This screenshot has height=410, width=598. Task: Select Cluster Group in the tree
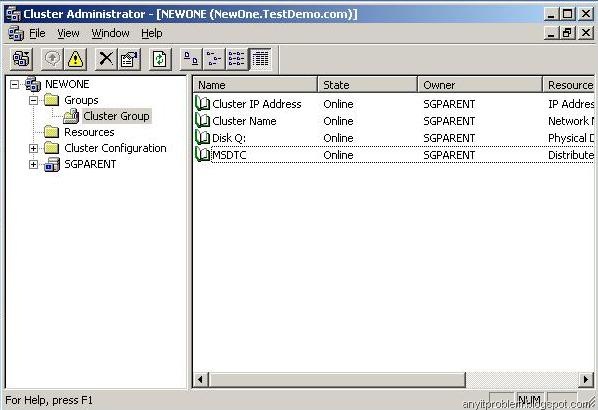click(116, 116)
